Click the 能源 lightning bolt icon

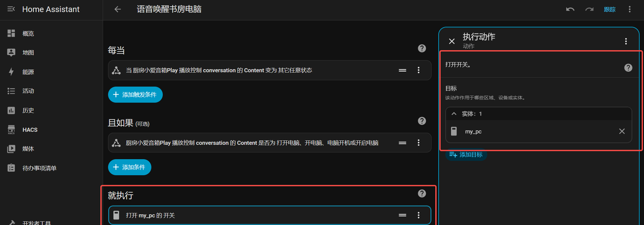tap(11, 72)
